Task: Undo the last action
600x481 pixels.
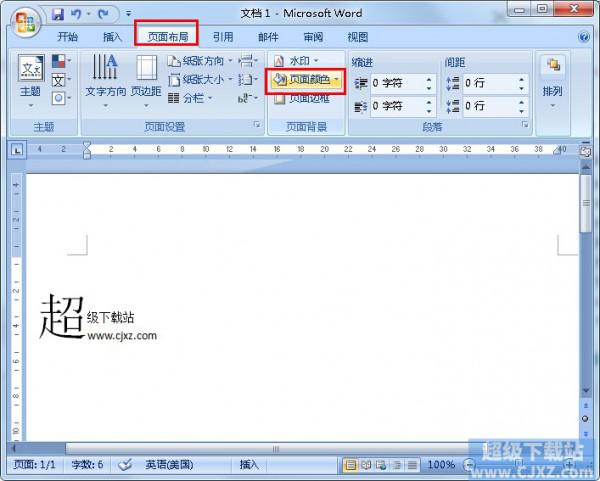Action: click(77, 14)
